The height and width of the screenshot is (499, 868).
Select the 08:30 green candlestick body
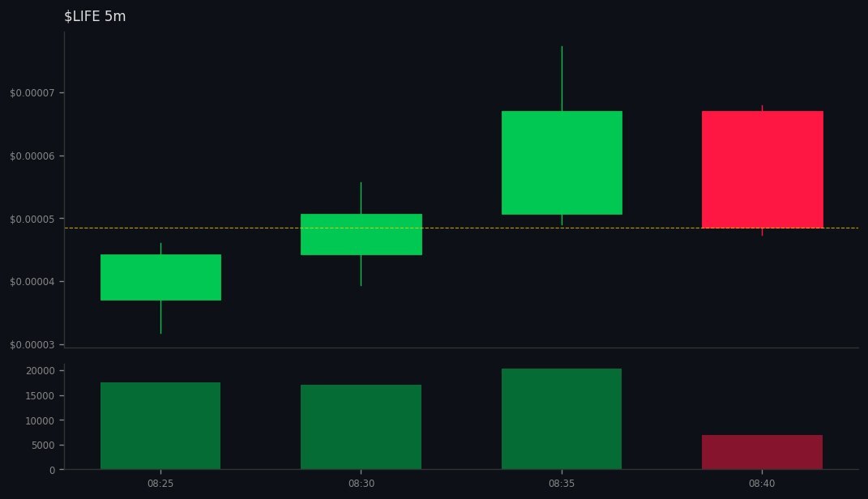click(361, 233)
